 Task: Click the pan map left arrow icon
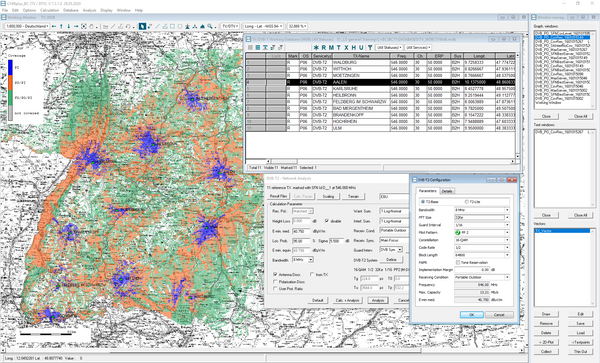point(54,26)
